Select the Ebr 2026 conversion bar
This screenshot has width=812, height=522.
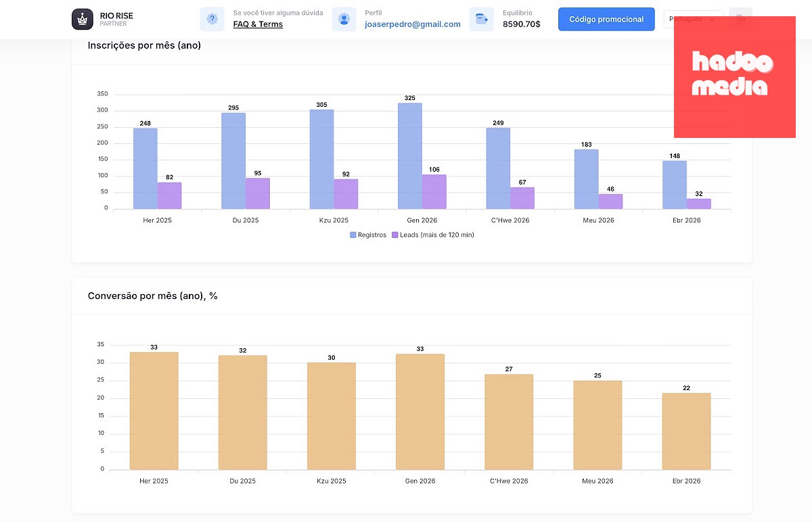click(x=686, y=431)
